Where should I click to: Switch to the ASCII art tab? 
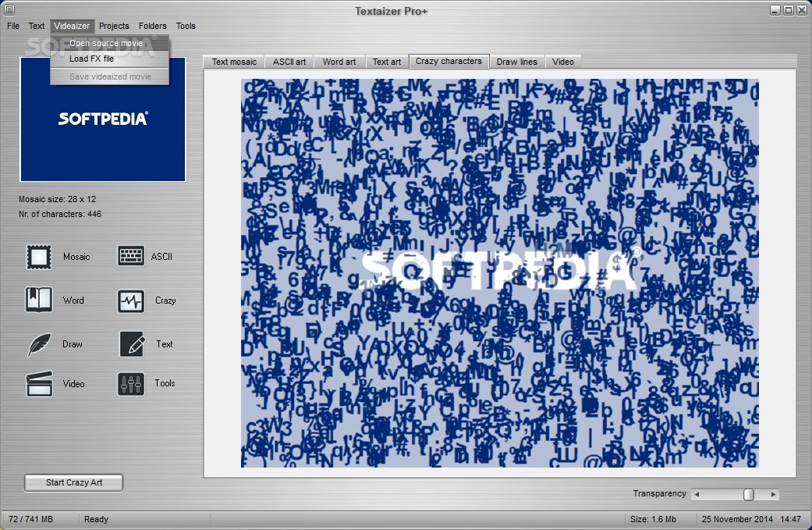click(x=289, y=62)
